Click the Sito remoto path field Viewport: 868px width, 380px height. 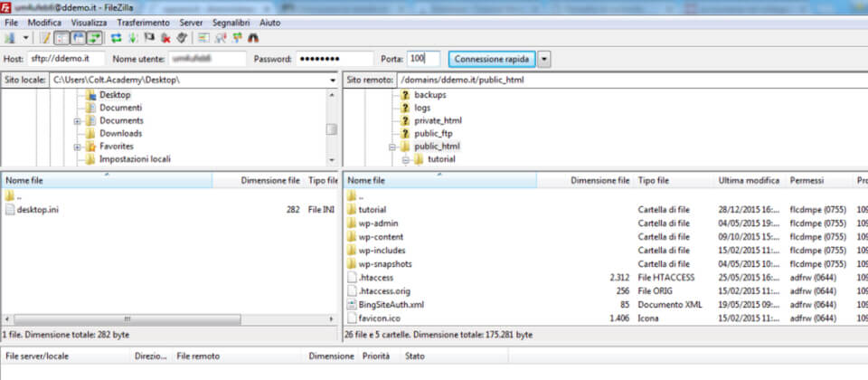coord(632,81)
